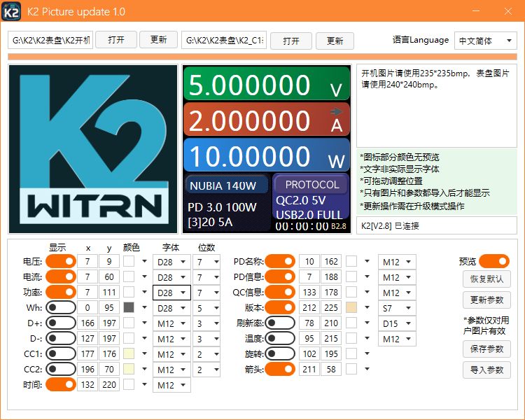Screen dimensions: 525x420
Task: Click the 电压 y value field showing 9
Action: 109,261
